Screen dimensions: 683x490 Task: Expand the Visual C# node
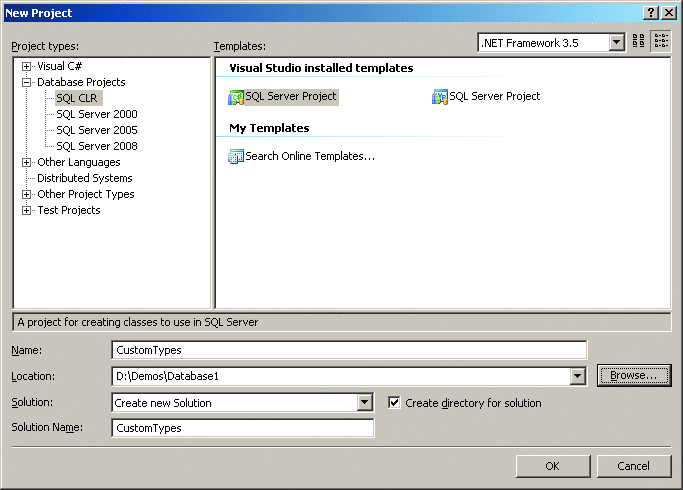click(27, 67)
